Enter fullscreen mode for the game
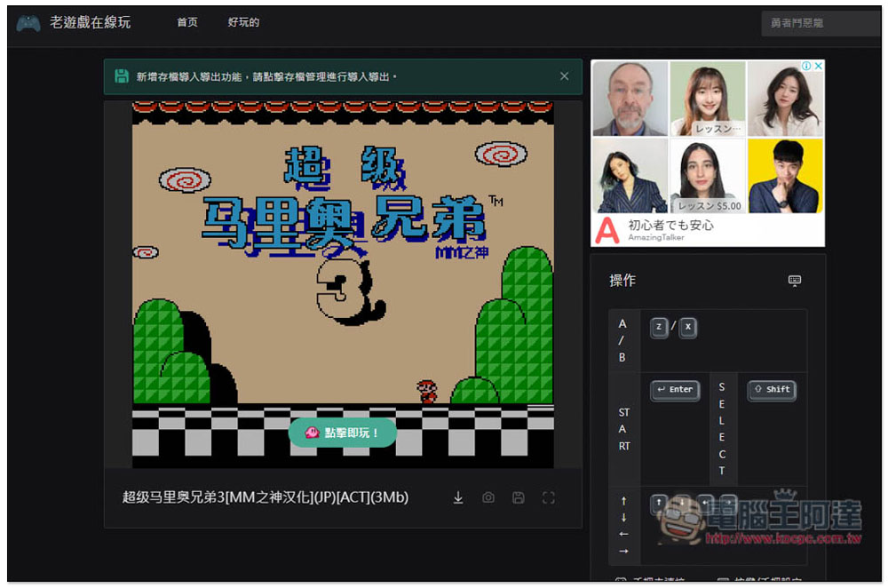The image size is (888, 588). (548, 497)
